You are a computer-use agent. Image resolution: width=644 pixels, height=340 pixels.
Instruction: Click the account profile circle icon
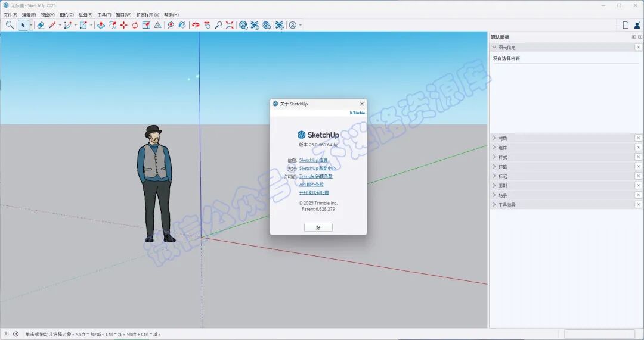point(292,25)
